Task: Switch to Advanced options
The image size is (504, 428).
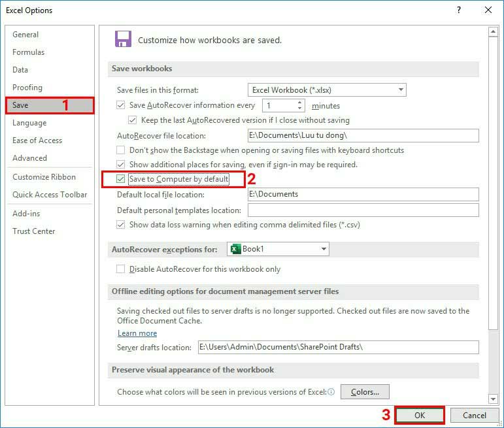Action: tap(29, 158)
